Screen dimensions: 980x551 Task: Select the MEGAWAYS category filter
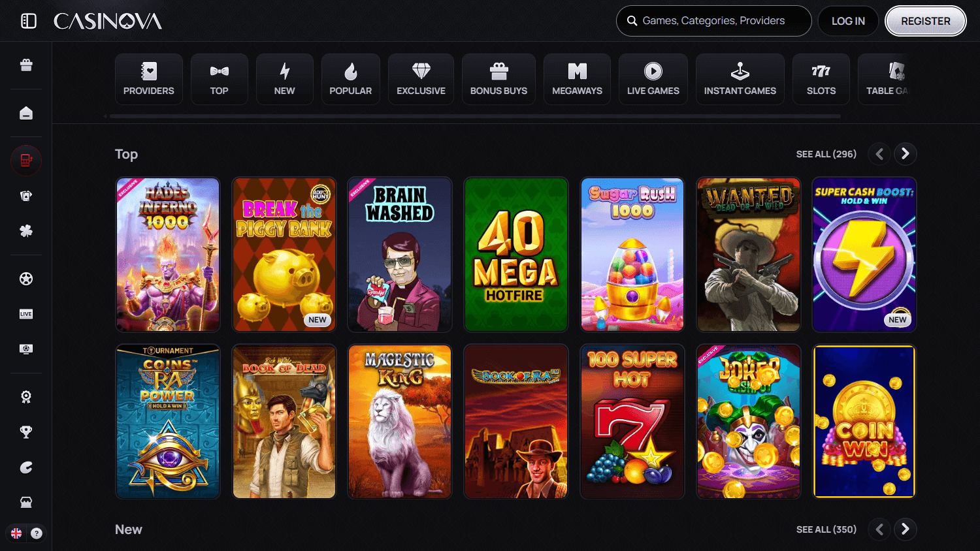point(577,78)
